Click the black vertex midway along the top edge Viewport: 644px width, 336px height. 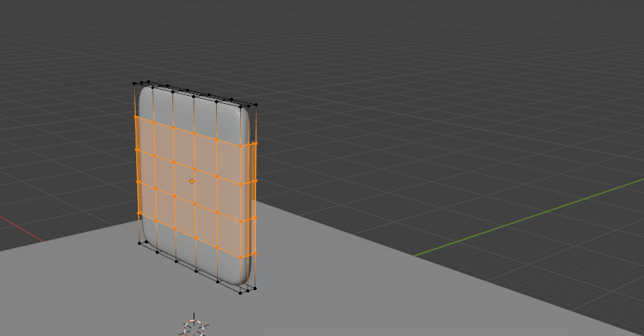point(194,96)
